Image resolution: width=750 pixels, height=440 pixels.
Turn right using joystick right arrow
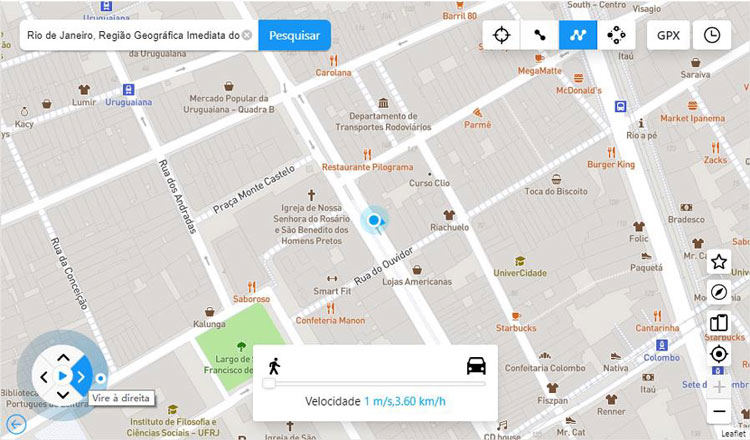point(82,377)
